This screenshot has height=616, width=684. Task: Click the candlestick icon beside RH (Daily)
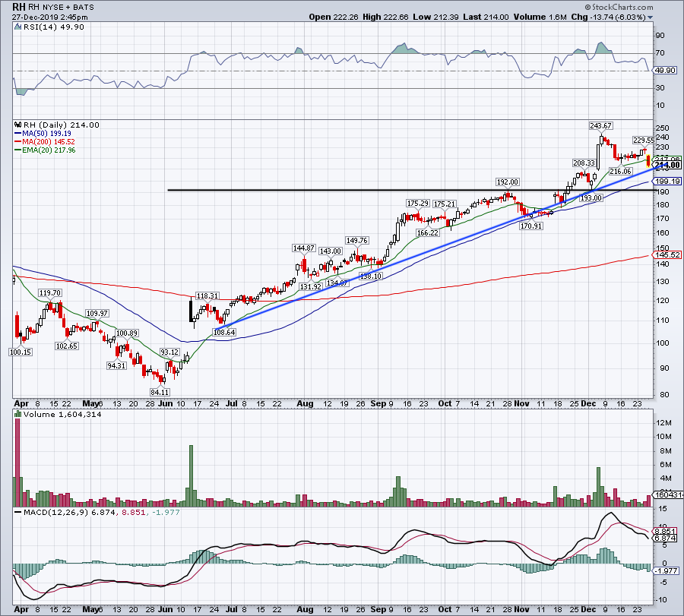point(18,125)
